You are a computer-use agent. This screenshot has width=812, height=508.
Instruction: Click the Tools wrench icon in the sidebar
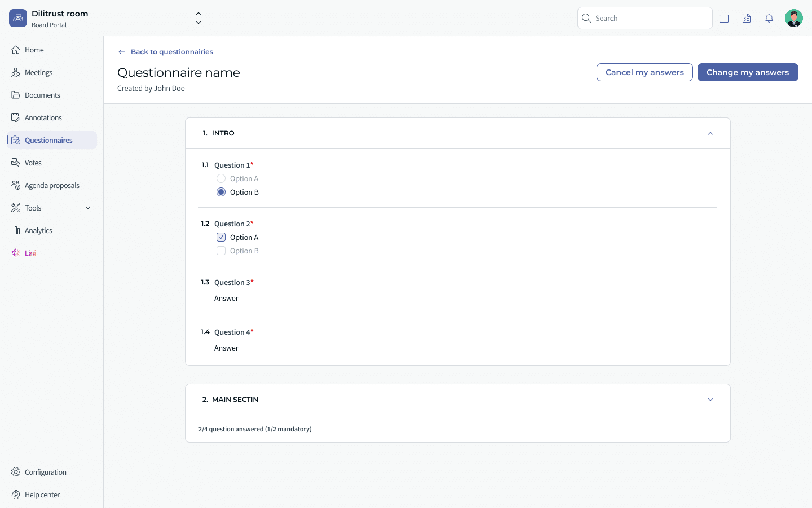pyautogui.click(x=16, y=208)
